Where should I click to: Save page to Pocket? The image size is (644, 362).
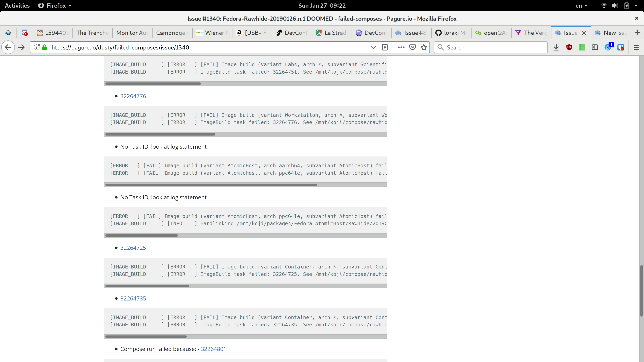pyautogui.click(x=413, y=47)
